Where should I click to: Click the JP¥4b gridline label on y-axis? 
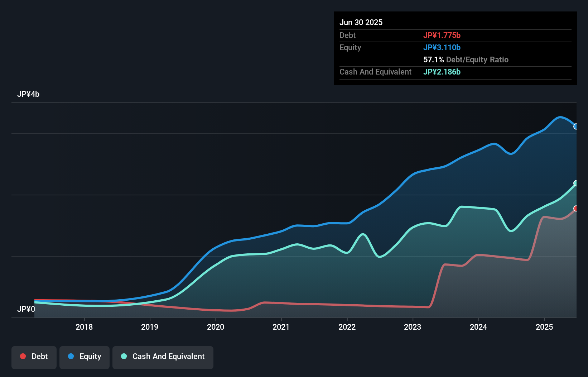tap(29, 94)
